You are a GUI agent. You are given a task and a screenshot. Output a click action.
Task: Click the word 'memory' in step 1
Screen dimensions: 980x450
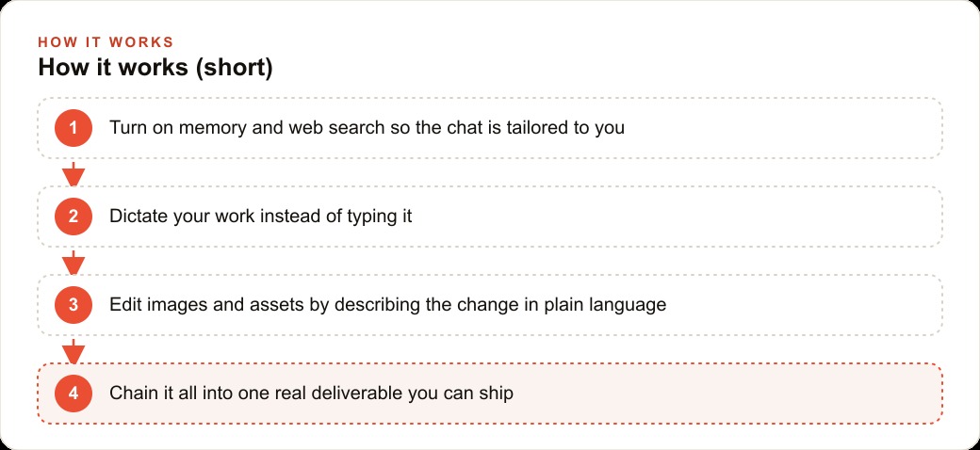213,128
